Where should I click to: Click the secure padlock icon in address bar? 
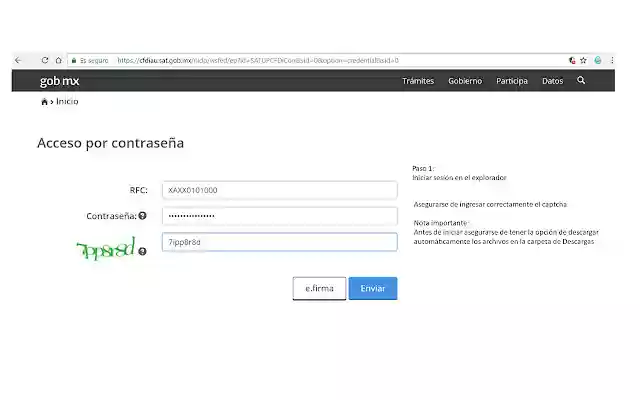point(74,60)
